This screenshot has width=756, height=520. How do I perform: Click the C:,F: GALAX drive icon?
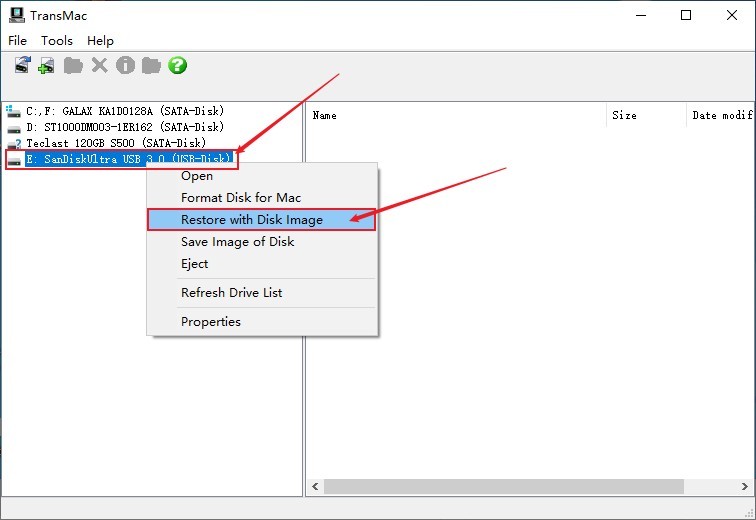(14, 112)
